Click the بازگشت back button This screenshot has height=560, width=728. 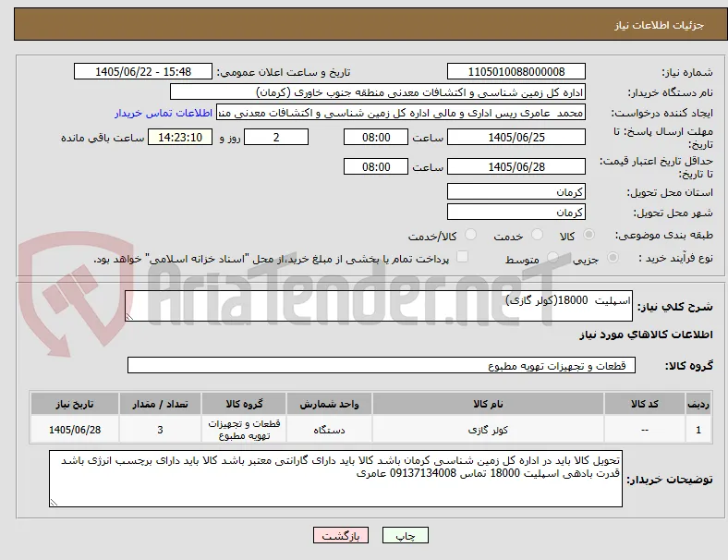(341, 535)
